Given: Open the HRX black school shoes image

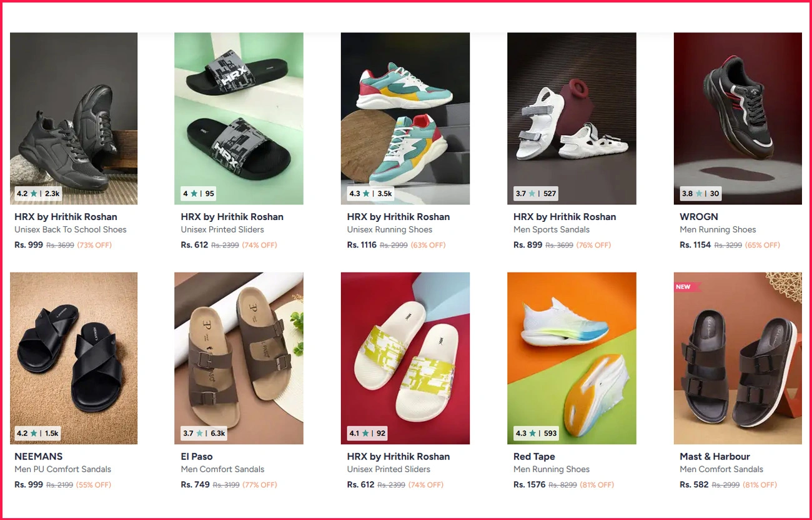Looking at the screenshot, I should [x=74, y=118].
